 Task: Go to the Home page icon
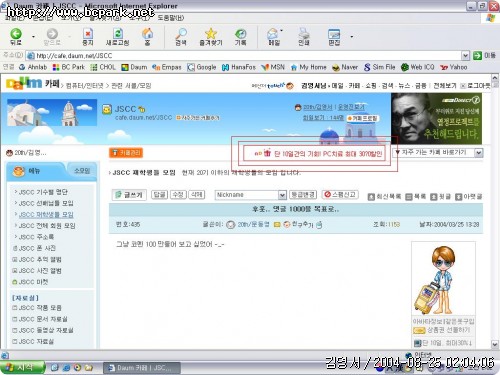click(x=147, y=37)
